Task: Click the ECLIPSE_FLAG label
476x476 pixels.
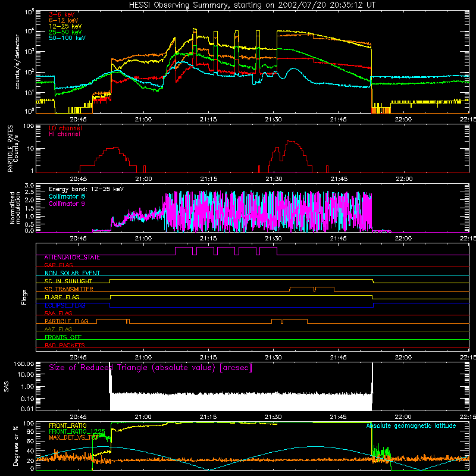Action: click(65, 305)
